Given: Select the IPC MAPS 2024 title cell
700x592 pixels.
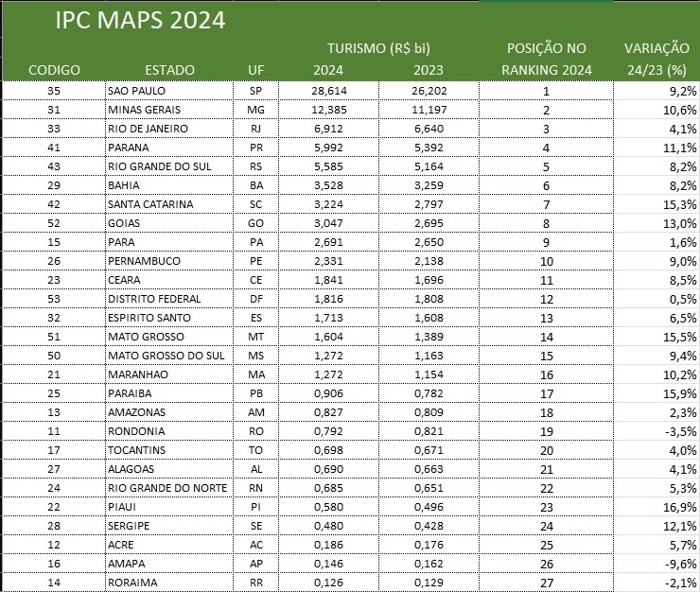Looking at the screenshot, I should [140, 21].
